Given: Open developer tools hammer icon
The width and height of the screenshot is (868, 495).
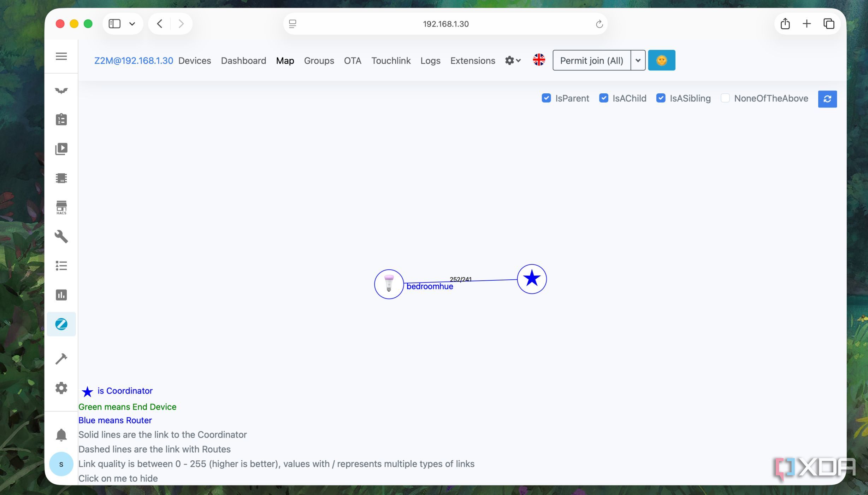Looking at the screenshot, I should pyautogui.click(x=61, y=359).
